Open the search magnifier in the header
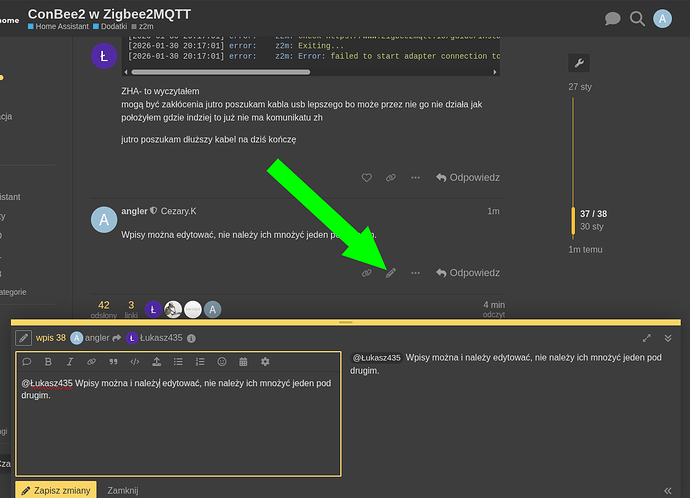The width and height of the screenshot is (690, 498). point(638,18)
